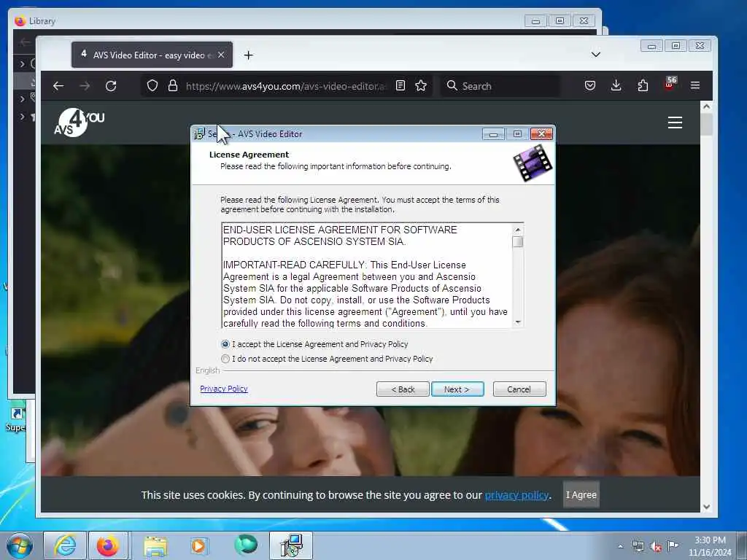Screen dimensions: 747x560
Task: Bookmark this page with star icon
Action: click(x=421, y=86)
